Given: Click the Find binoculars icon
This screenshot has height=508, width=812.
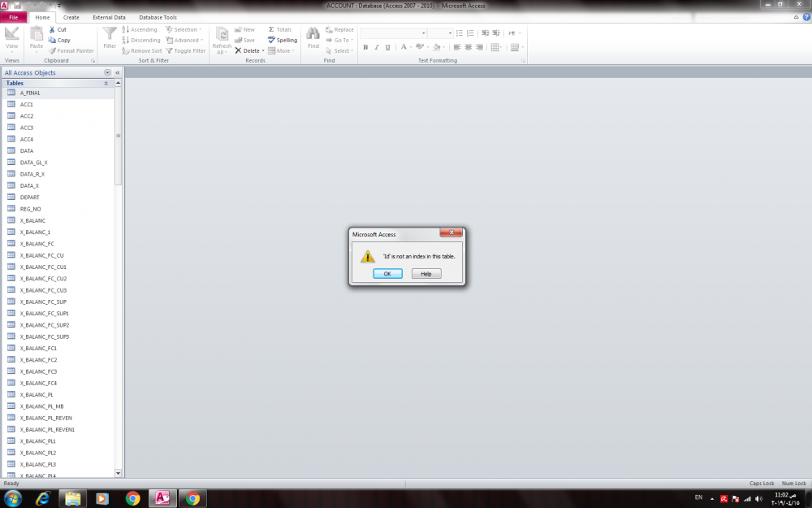Looking at the screenshot, I should click(313, 34).
